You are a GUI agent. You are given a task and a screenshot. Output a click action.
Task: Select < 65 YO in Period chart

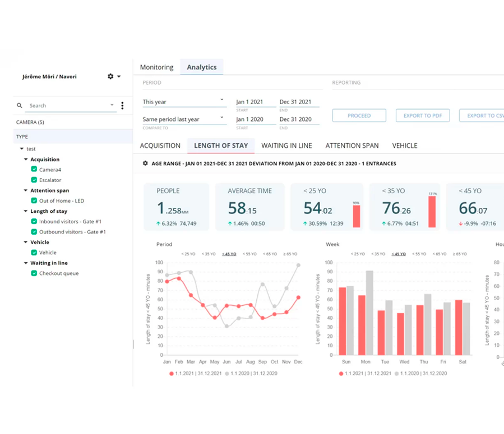(x=270, y=254)
